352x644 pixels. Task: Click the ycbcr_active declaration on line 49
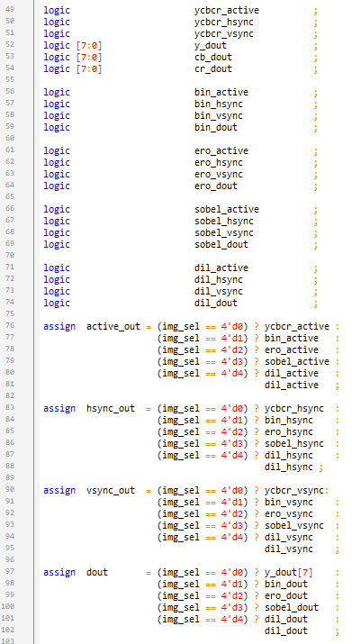pyautogui.click(x=227, y=10)
